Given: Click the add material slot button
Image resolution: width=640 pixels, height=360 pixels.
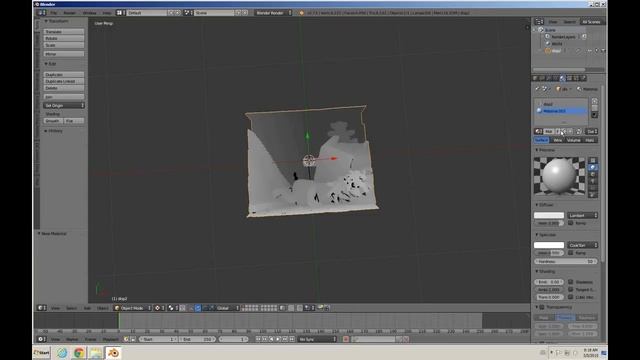Looking at the screenshot, I should tap(594, 101).
